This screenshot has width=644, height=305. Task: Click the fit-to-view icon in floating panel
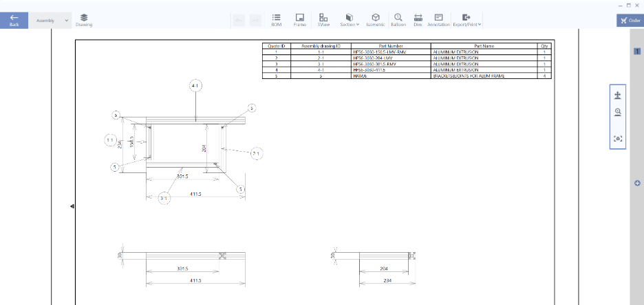coord(618,139)
